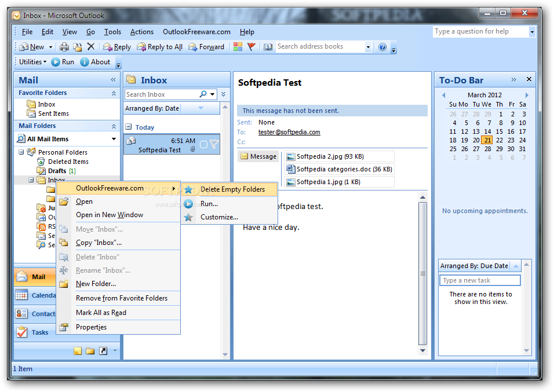Open Properties from the context menu
This screenshot has height=392, width=554.
pos(119,327)
